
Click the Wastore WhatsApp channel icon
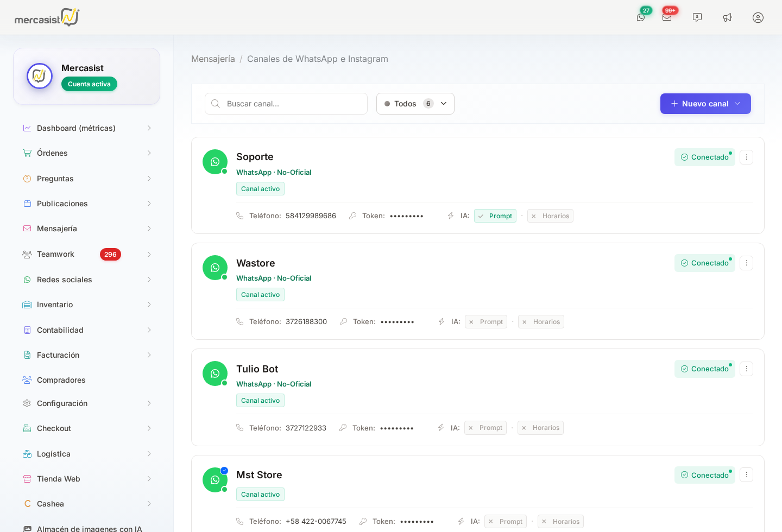click(215, 268)
